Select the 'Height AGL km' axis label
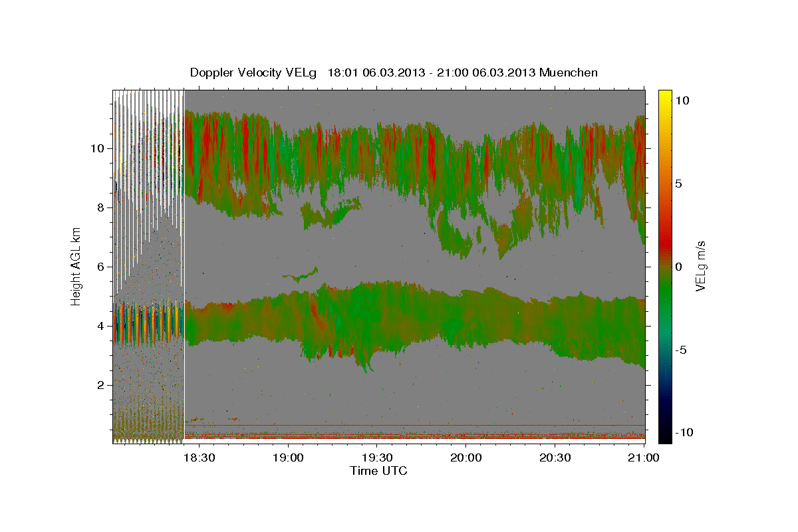The image size is (798, 532). [x=76, y=266]
